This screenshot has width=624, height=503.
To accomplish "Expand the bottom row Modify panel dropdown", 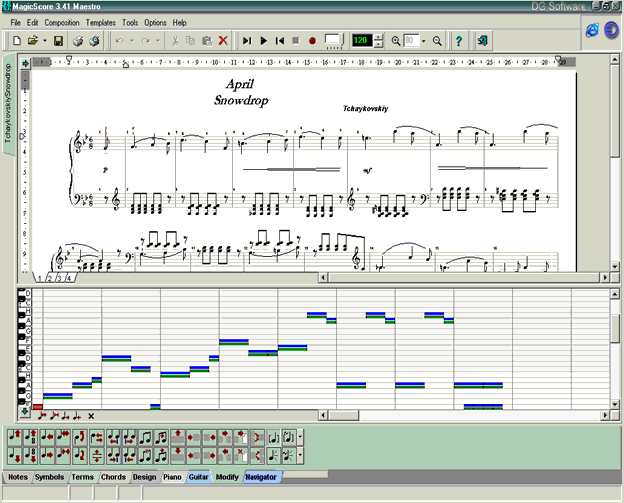I will pos(300,455).
